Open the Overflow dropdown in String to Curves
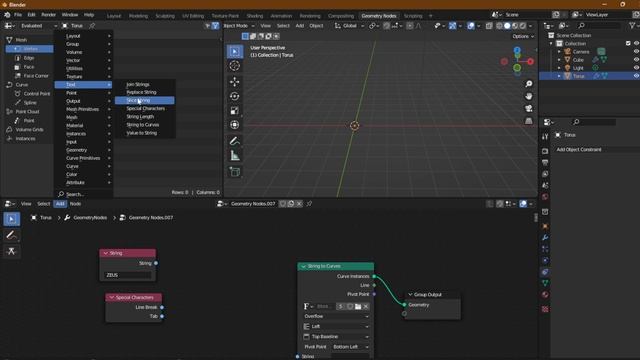The width and height of the screenshot is (640, 360). 336,316
